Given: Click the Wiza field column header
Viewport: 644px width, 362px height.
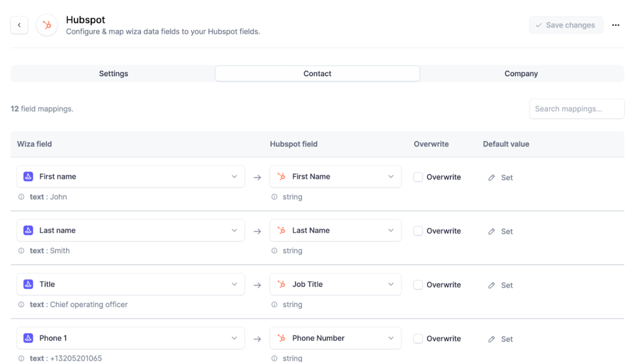Looking at the screenshot, I should pyautogui.click(x=35, y=144).
